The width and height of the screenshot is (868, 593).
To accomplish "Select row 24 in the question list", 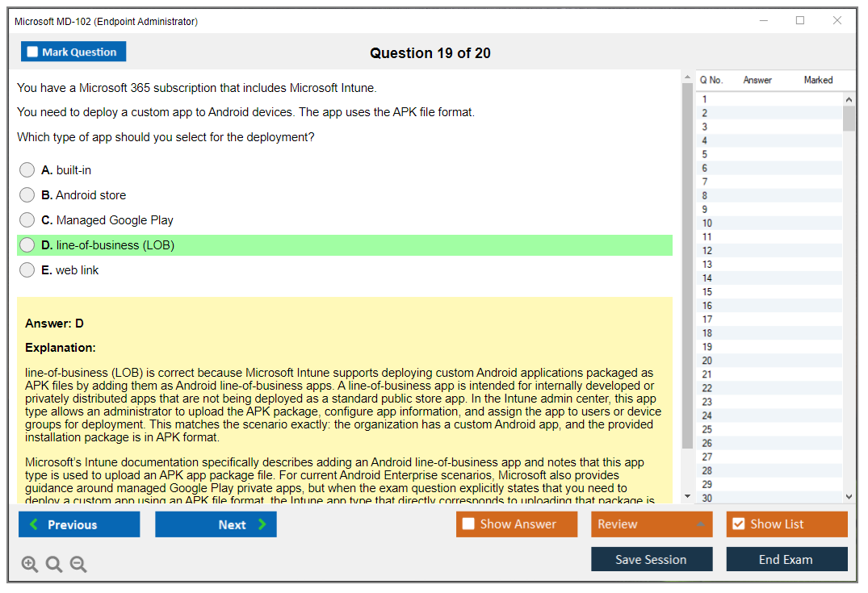I will pos(769,416).
